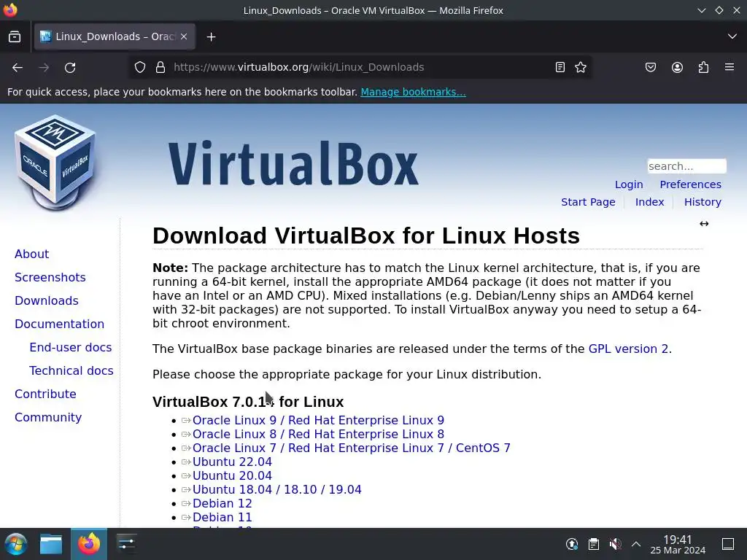Go back to previous page
747x560 pixels.
pyautogui.click(x=18, y=67)
